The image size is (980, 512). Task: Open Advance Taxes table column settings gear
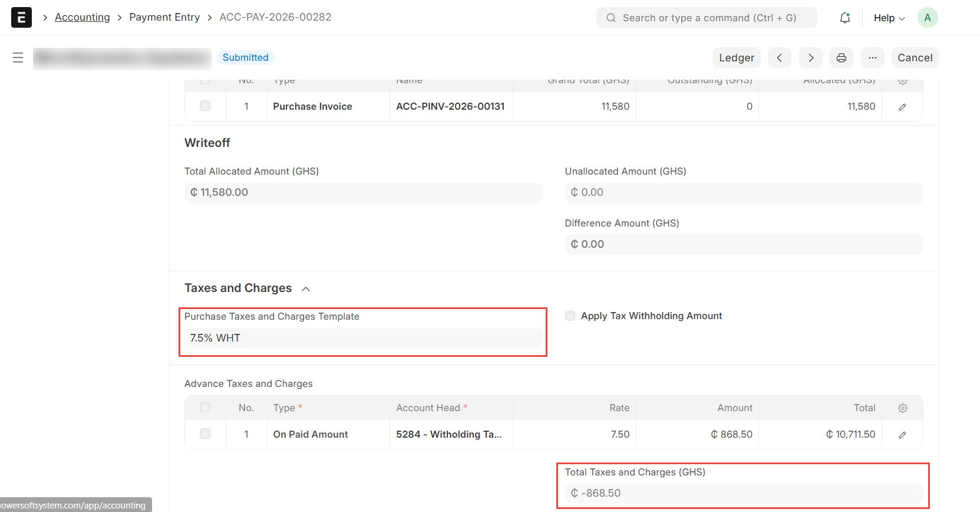pyautogui.click(x=902, y=408)
